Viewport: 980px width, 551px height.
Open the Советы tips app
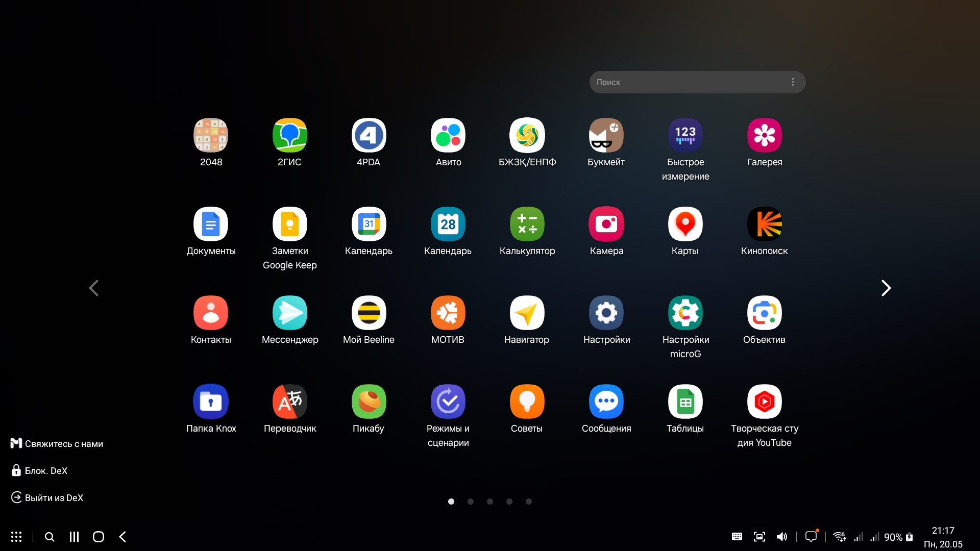pos(527,402)
